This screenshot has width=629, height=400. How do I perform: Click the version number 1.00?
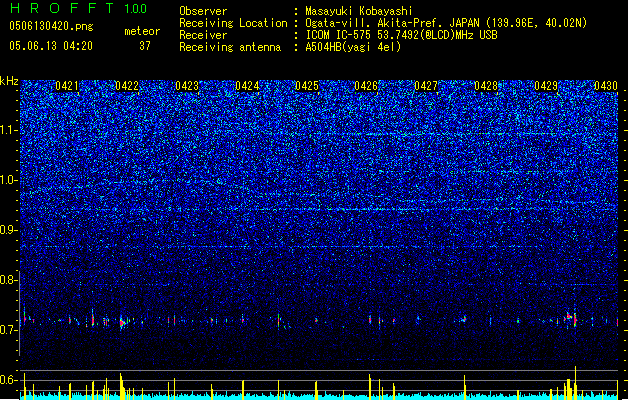(136, 8)
